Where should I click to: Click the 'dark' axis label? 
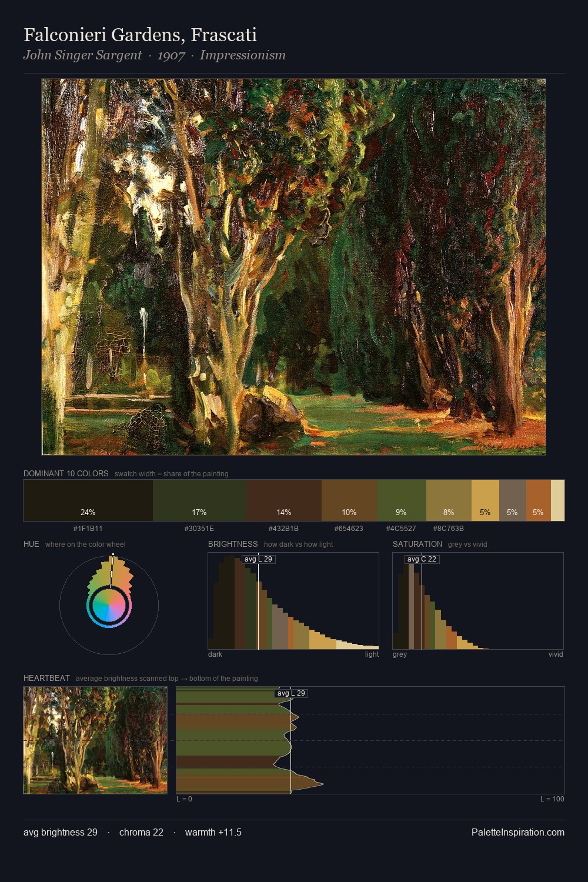[x=215, y=654]
